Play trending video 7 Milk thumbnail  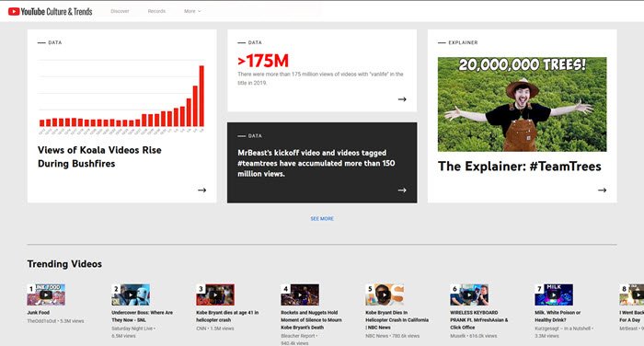click(x=554, y=294)
